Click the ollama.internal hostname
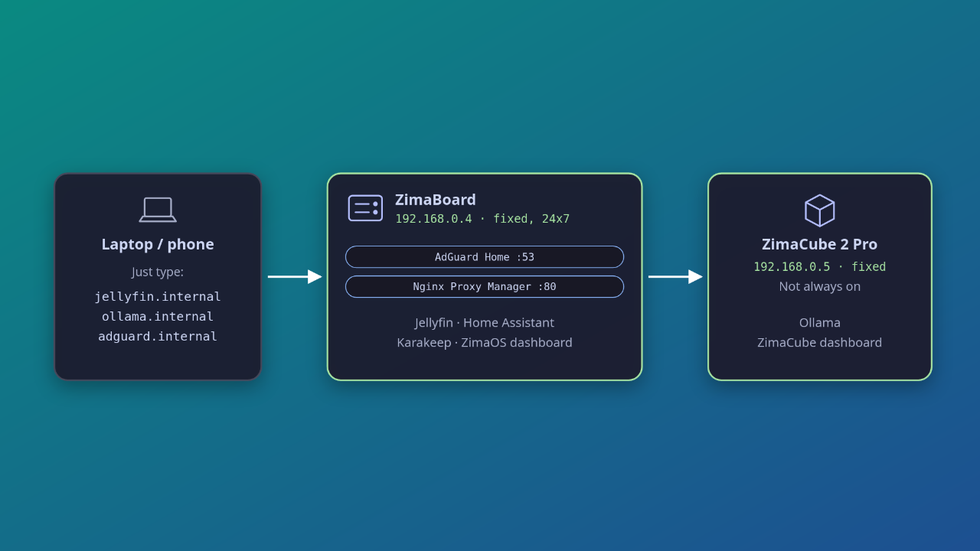Image resolution: width=980 pixels, height=551 pixels. click(x=158, y=317)
